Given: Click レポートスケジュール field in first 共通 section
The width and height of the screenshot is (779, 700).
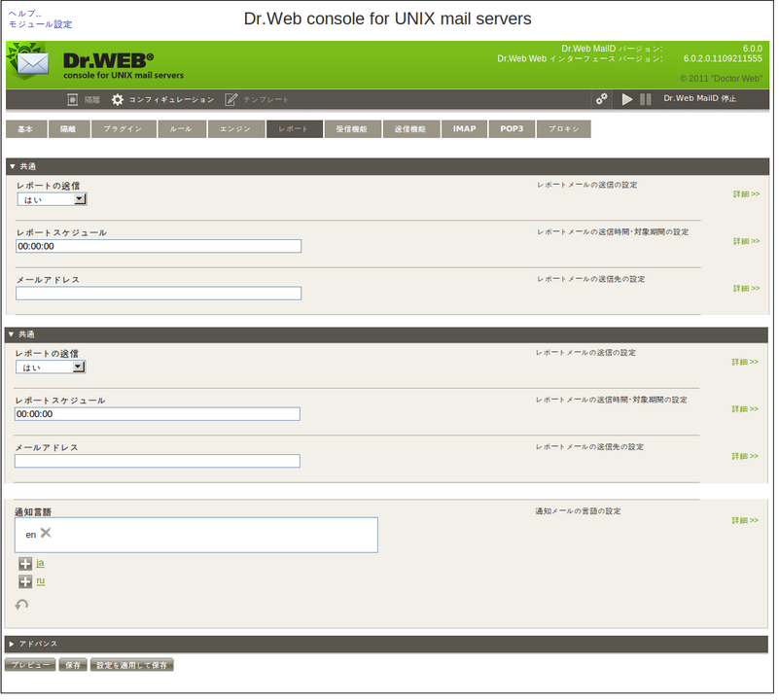Looking at the screenshot, I should coord(159,247).
